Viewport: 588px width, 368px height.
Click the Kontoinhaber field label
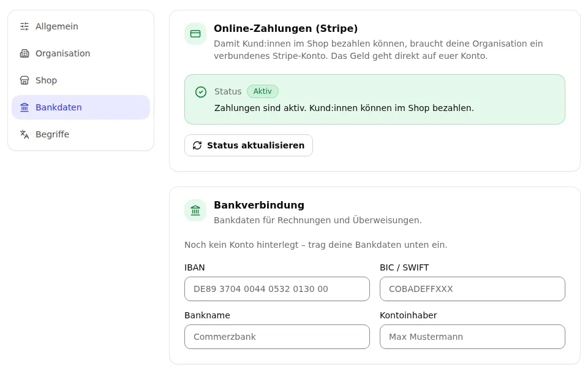(409, 315)
